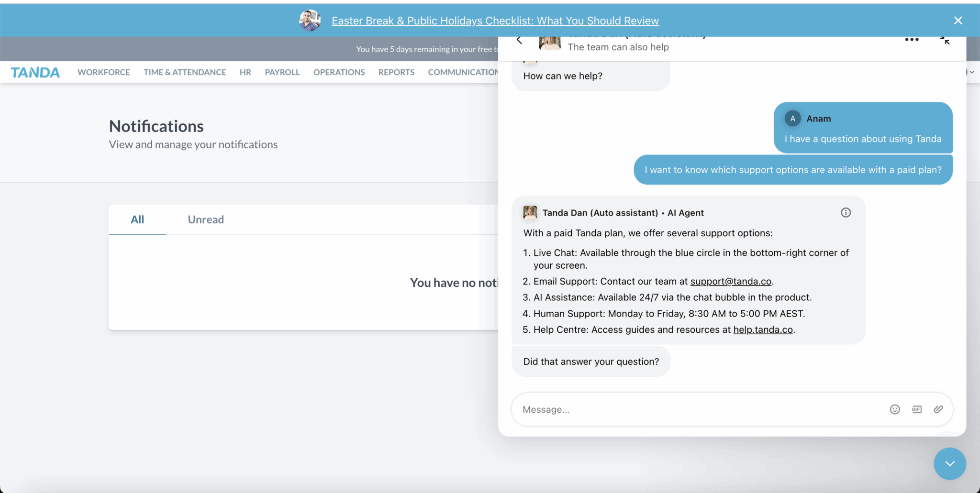This screenshot has width=980, height=493.
Task: Click the support@tanda.co email link
Action: click(731, 281)
